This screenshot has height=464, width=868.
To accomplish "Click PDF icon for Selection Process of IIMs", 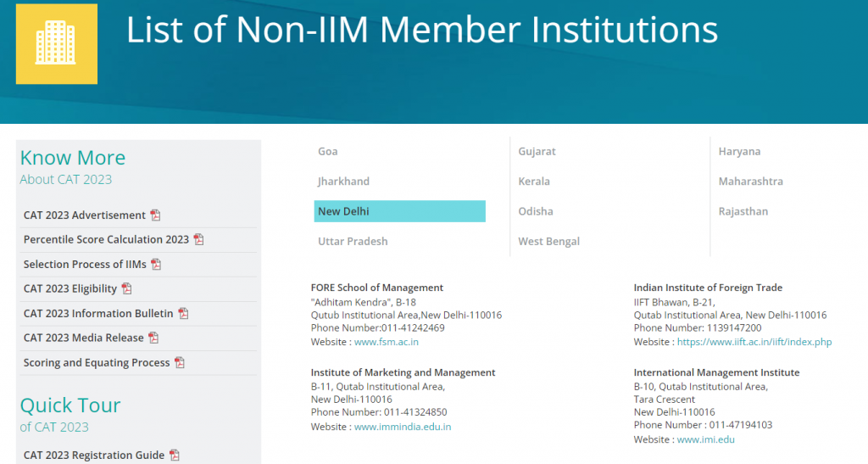I will pyautogui.click(x=156, y=265).
